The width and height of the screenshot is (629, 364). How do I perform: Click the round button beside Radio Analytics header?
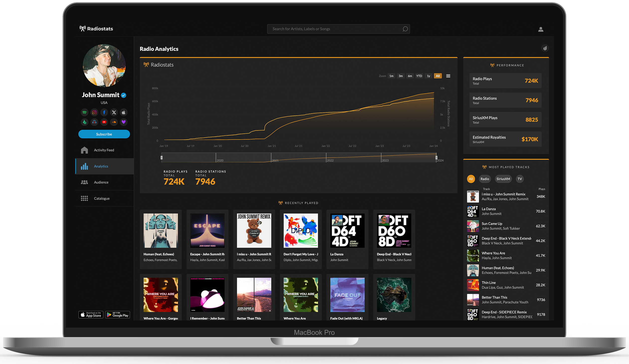click(545, 48)
